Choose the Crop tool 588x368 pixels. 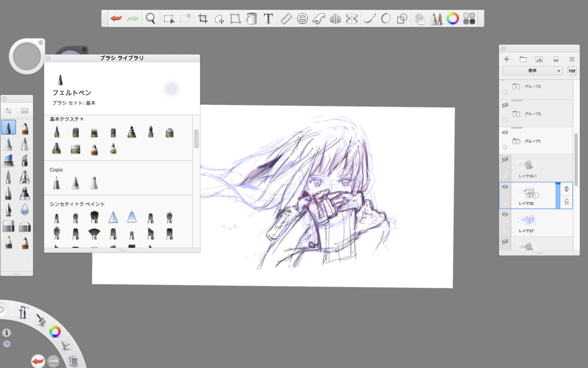click(202, 19)
